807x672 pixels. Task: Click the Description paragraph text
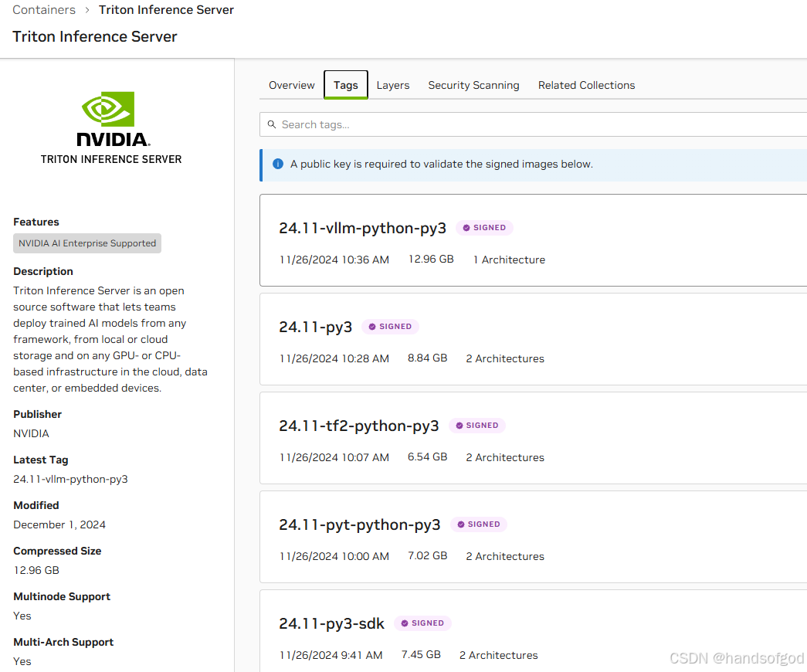coord(110,339)
